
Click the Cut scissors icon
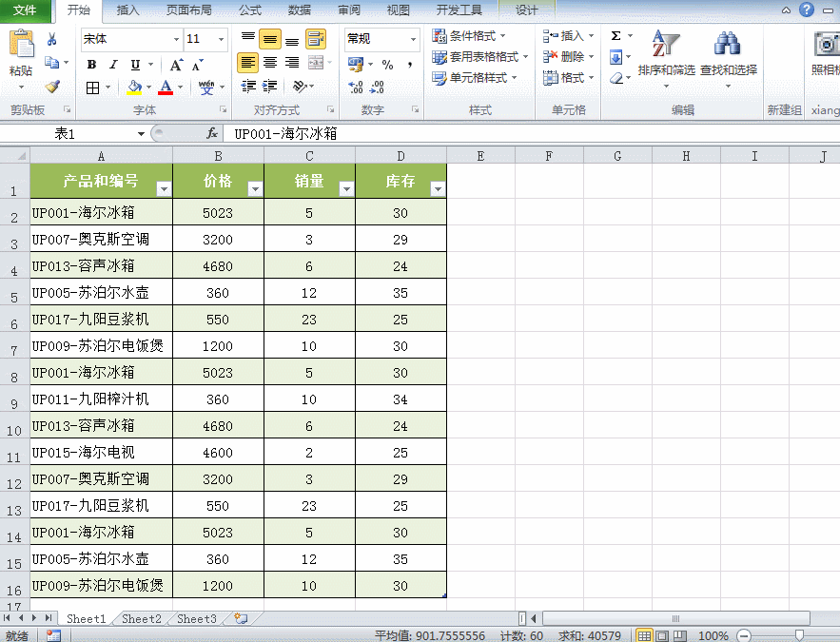click(x=52, y=39)
